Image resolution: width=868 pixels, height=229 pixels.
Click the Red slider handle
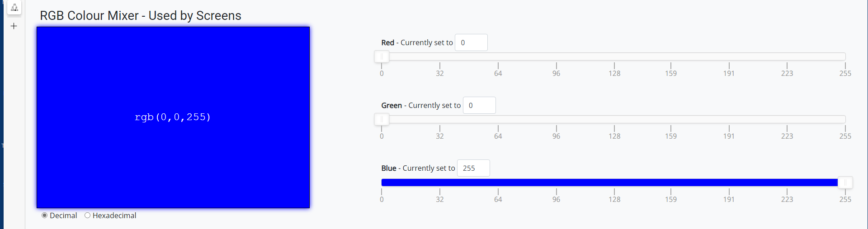point(382,56)
